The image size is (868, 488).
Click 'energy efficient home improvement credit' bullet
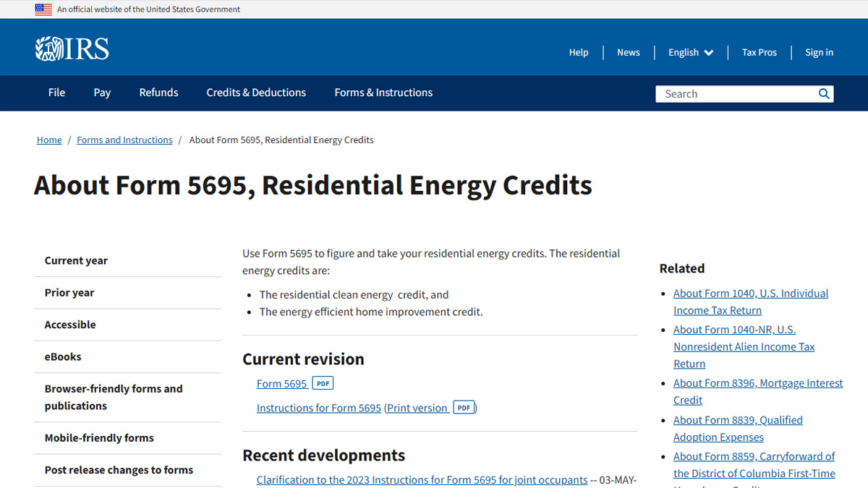tap(371, 312)
